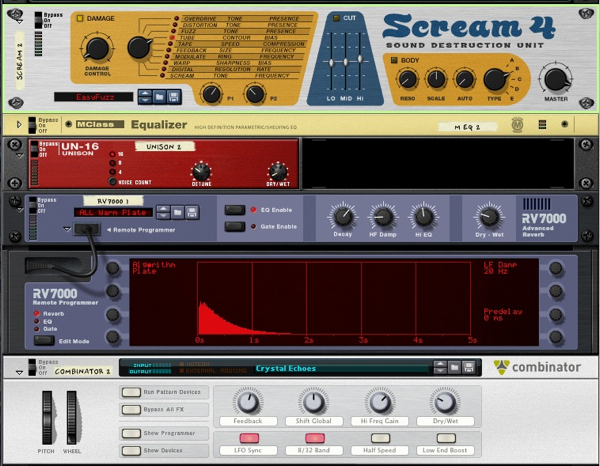Click the UN-16 VOICE COUNT button
The height and width of the screenshot is (466, 600).
112,181
